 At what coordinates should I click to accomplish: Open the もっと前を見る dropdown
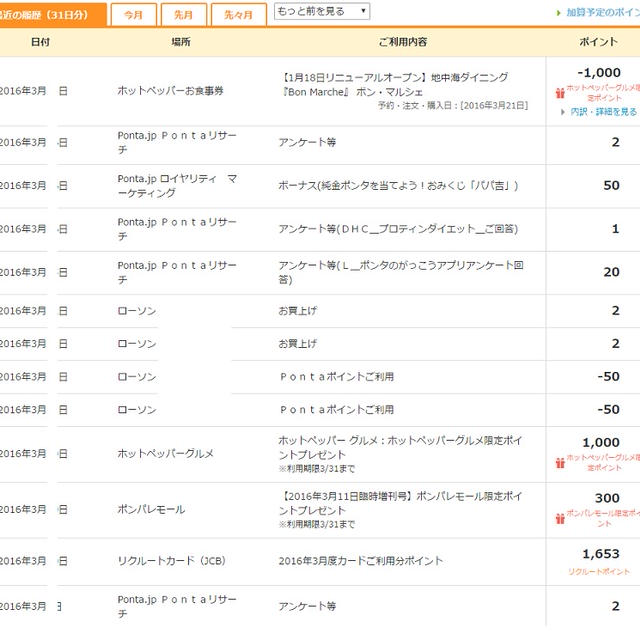[x=322, y=11]
